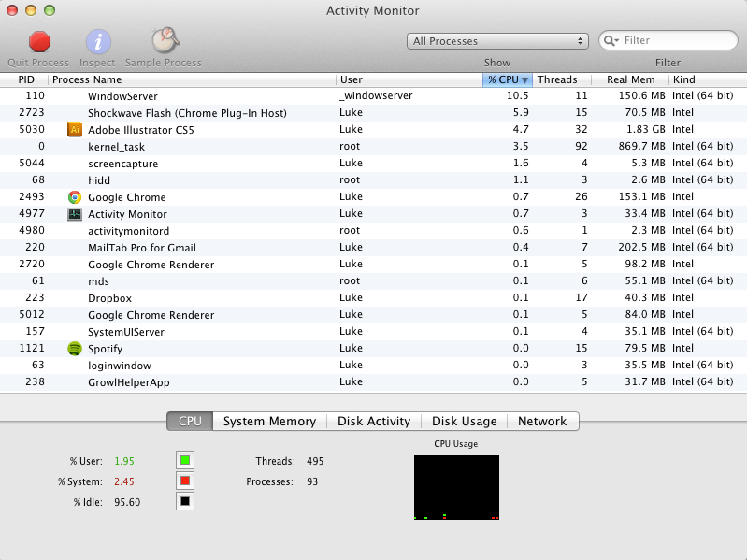This screenshot has width=747, height=560.
Task: Select the hidd process row
Action: tap(374, 180)
